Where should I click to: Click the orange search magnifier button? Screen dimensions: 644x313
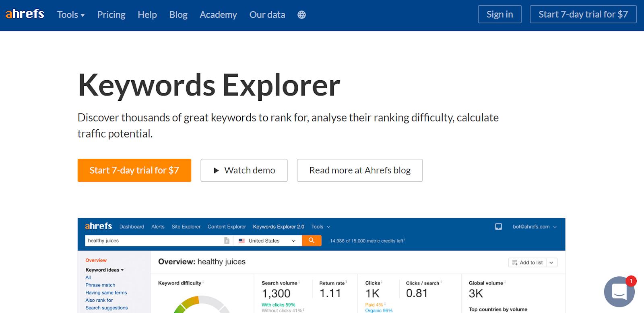tap(312, 240)
